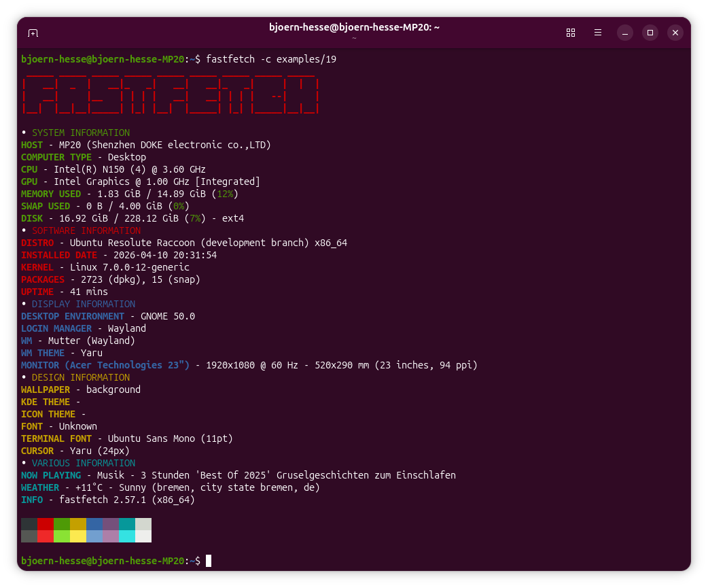This screenshot has height=588, width=708.
Task: Click the KERNEL line Linux 7.0.0-12-generic
Action: 105,267
